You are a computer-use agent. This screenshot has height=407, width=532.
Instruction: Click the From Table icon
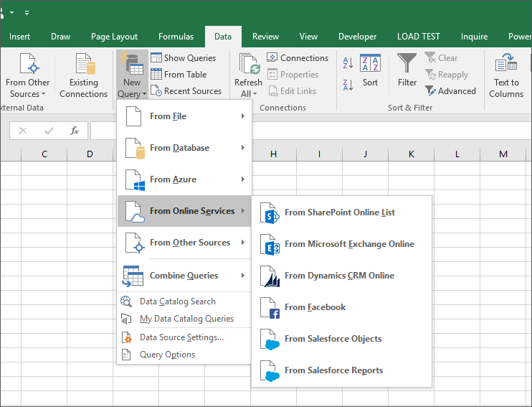pos(156,74)
